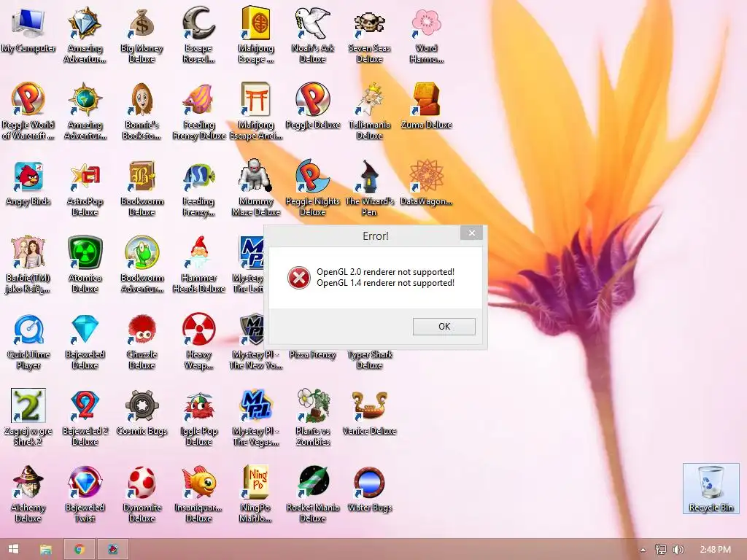The width and height of the screenshot is (747, 560).
Task: Select the Barbie game icon
Action: tap(28, 252)
